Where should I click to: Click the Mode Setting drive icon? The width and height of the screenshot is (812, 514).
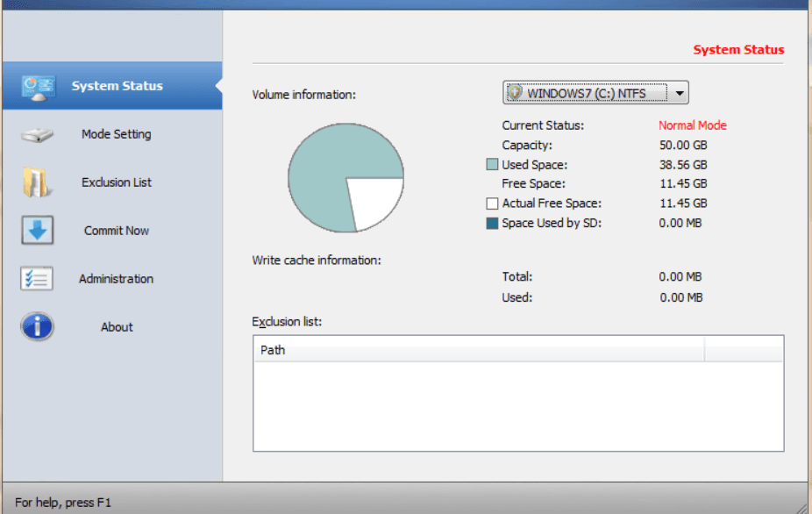[x=38, y=135]
